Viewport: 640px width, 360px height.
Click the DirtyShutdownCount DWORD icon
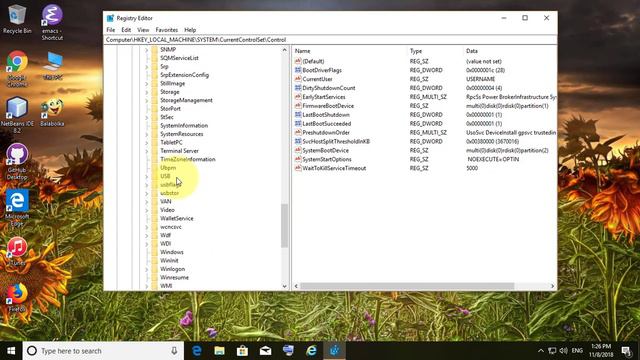click(298, 88)
